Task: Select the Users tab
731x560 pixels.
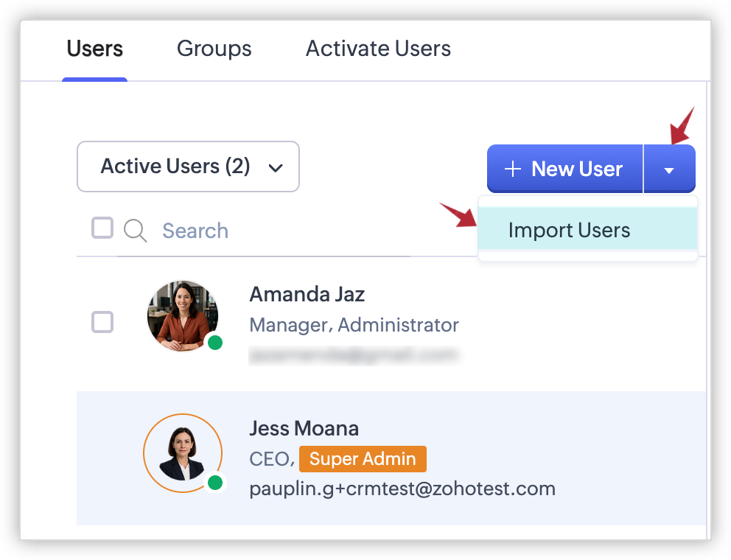Action: (x=94, y=49)
